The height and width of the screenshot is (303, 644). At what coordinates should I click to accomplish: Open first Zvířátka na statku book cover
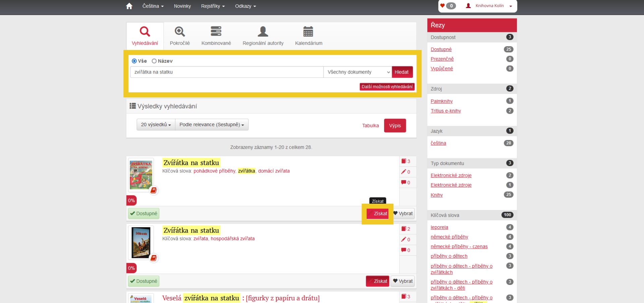[x=141, y=175]
